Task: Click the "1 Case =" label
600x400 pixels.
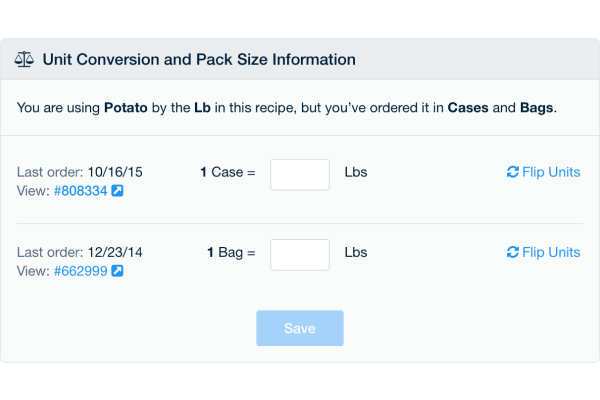Action: click(228, 172)
